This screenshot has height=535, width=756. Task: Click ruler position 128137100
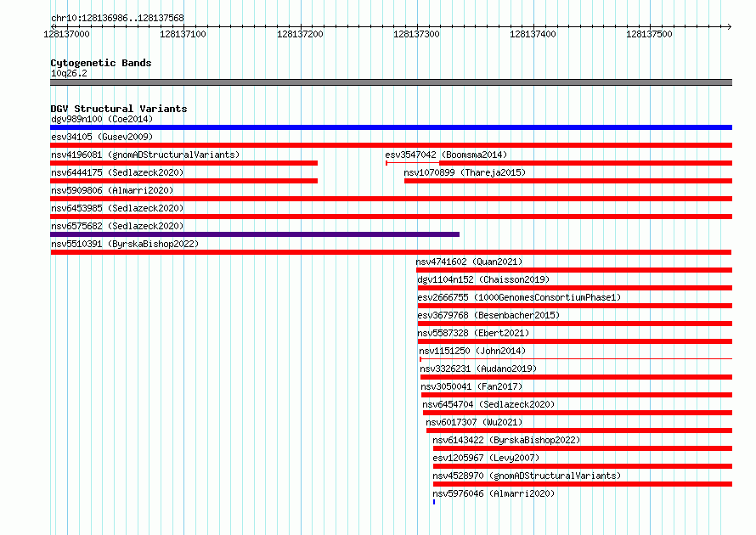click(183, 34)
